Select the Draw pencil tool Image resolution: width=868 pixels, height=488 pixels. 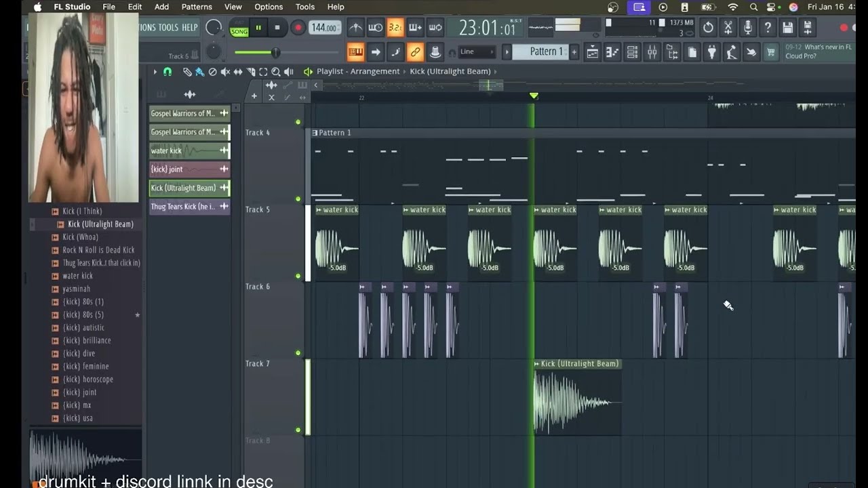(x=187, y=72)
